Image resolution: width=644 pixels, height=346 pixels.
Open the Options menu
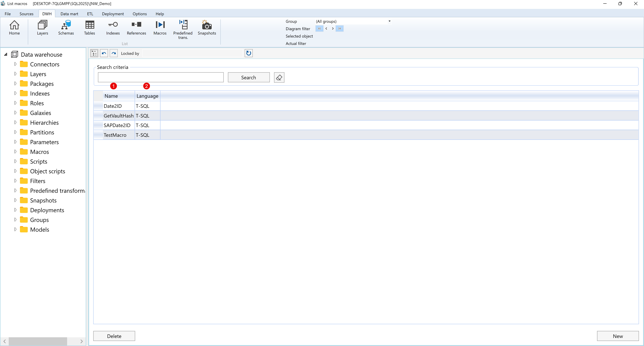pyautogui.click(x=140, y=14)
